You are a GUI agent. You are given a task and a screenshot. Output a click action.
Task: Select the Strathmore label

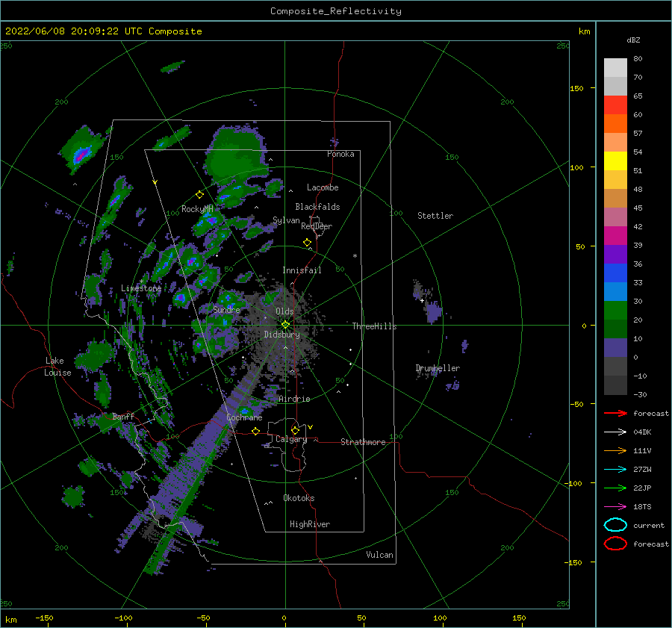363,442
